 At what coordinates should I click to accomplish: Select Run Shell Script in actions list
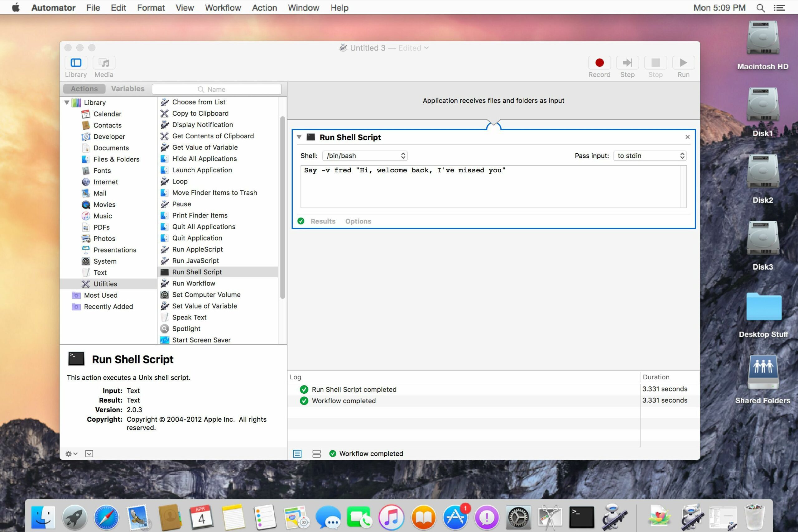218,272
